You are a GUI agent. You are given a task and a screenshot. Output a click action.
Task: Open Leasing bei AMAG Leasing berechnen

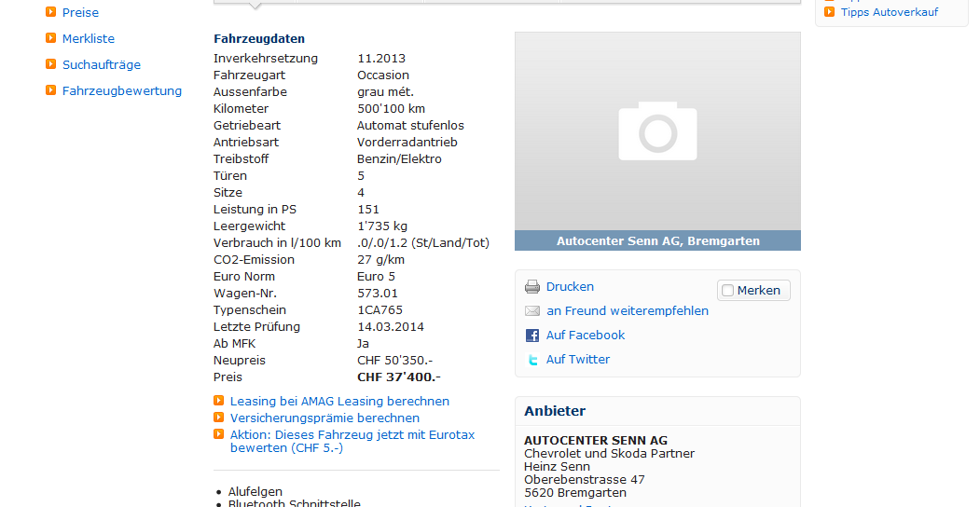coord(339,402)
